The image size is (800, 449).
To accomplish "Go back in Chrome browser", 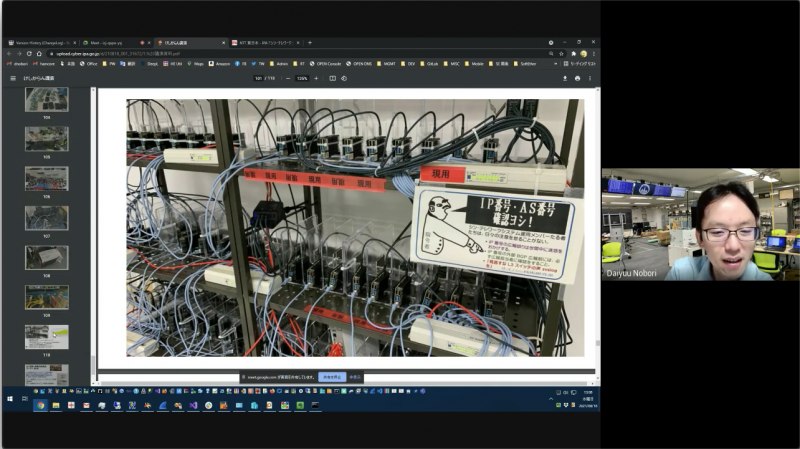I will click(9, 54).
